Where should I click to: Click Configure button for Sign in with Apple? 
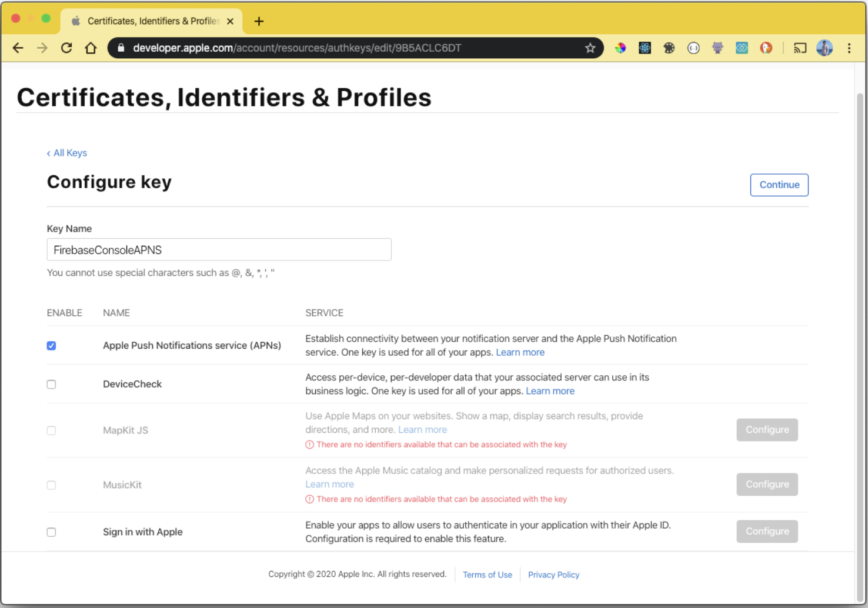coord(767,532)
